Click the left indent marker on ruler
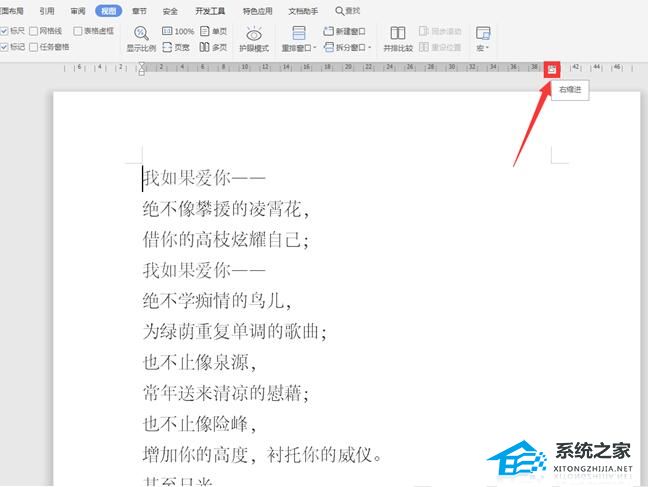Image resolution: width=648 pixels, height=487 pixels. [142, 72]
